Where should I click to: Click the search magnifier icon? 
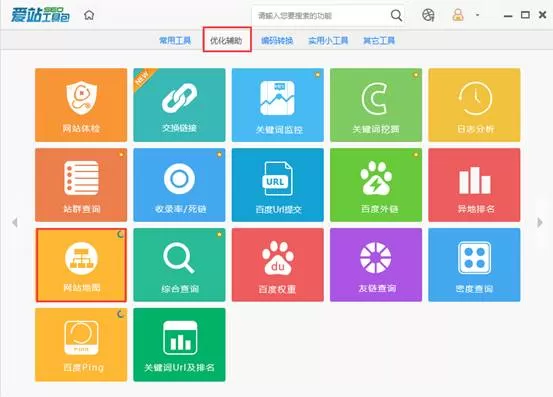[396, 16]
